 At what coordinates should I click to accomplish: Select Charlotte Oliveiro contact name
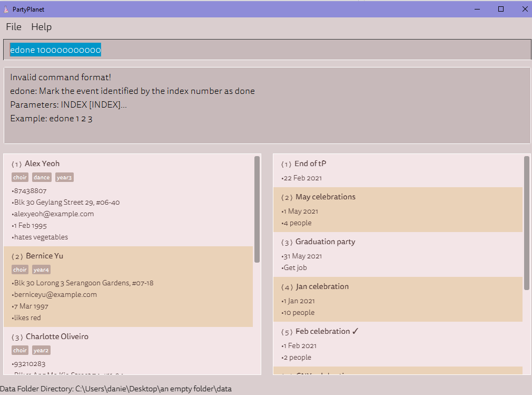[57, 336]
